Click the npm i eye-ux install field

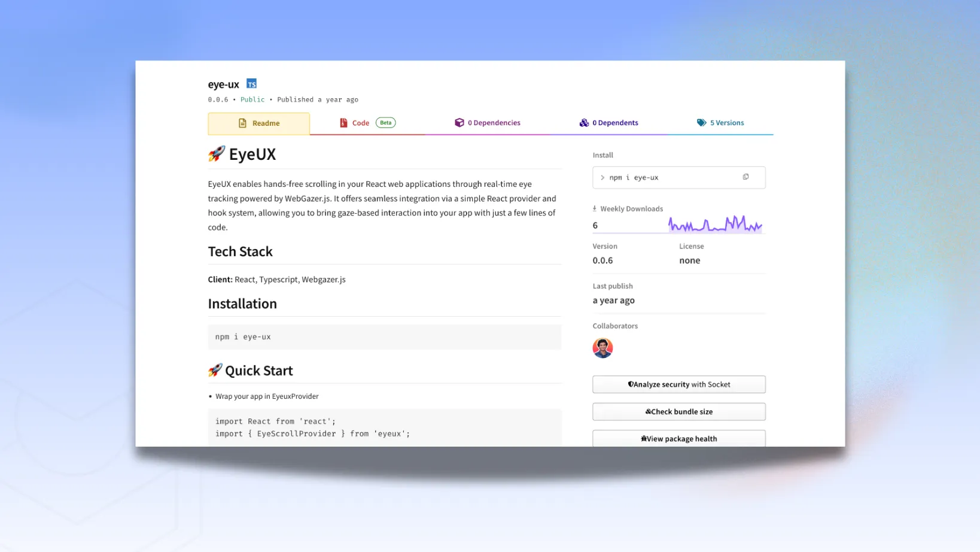(678, 177)
